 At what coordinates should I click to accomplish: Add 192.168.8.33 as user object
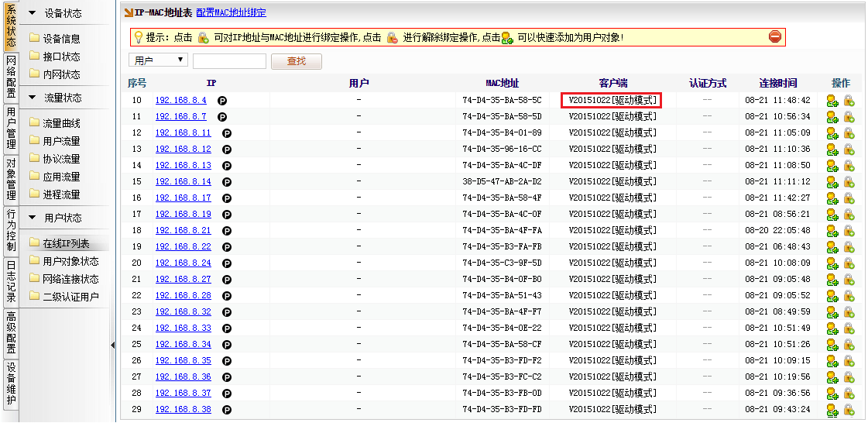tap(832, 328)
